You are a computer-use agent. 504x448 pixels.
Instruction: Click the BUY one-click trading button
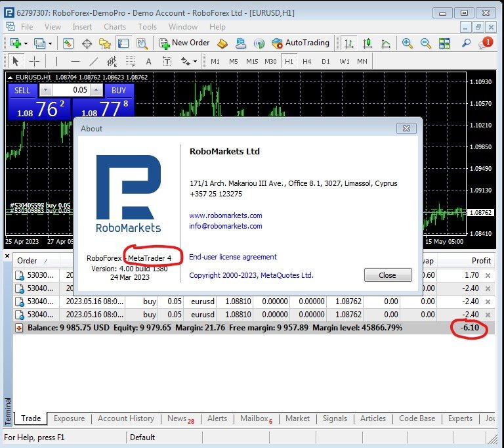tap(119, 91)
